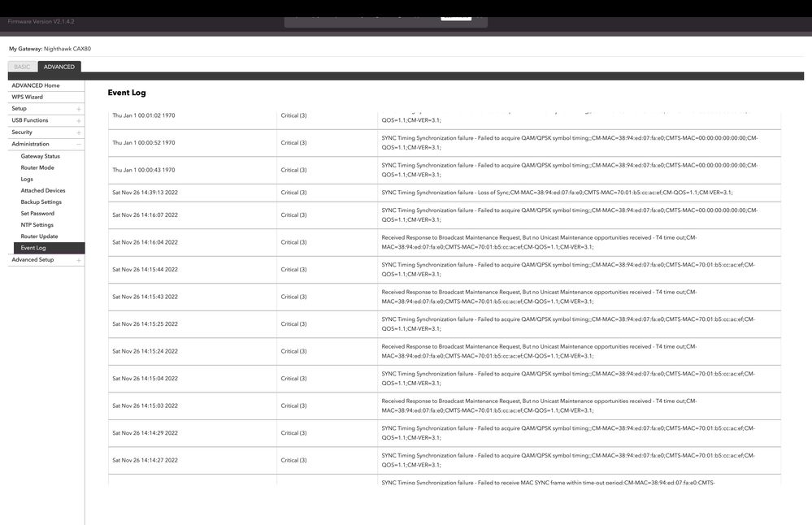The width and height of the screenshot is (812, 525).
Task: Click timestamp Sat Nov 26 14:15:25 2022
Action: 145,324
